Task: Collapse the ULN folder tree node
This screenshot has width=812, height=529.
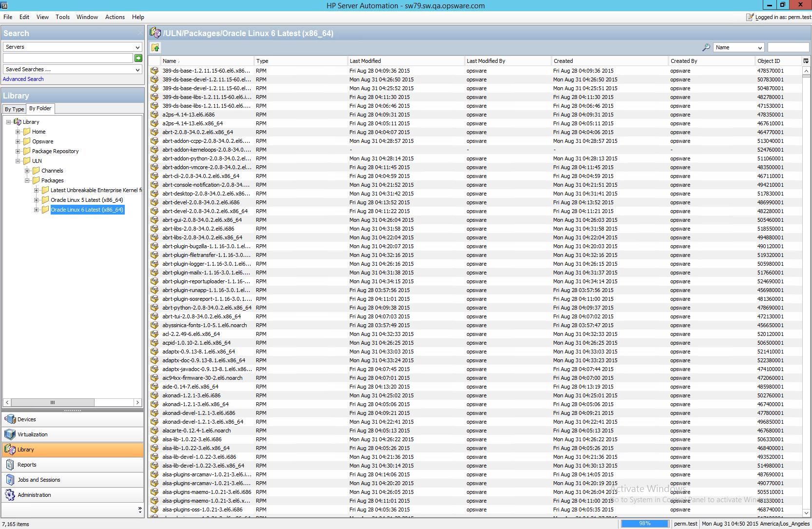Action: [x=18, y=161]
